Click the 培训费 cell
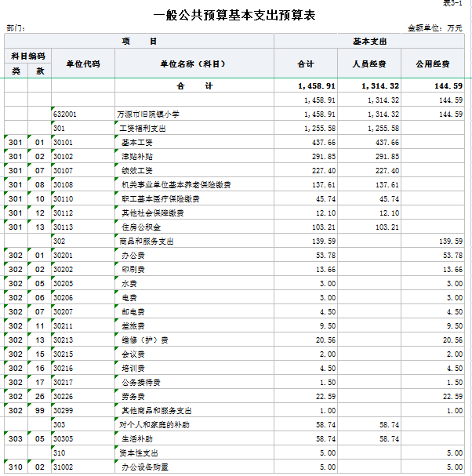 pos(194,369)
